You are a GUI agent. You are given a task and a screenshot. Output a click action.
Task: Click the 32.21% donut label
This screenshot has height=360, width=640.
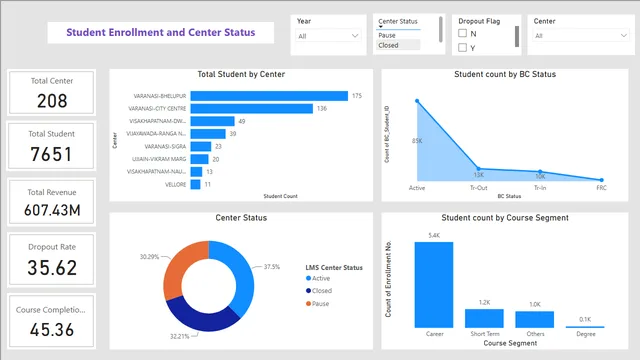pos(180,336)
